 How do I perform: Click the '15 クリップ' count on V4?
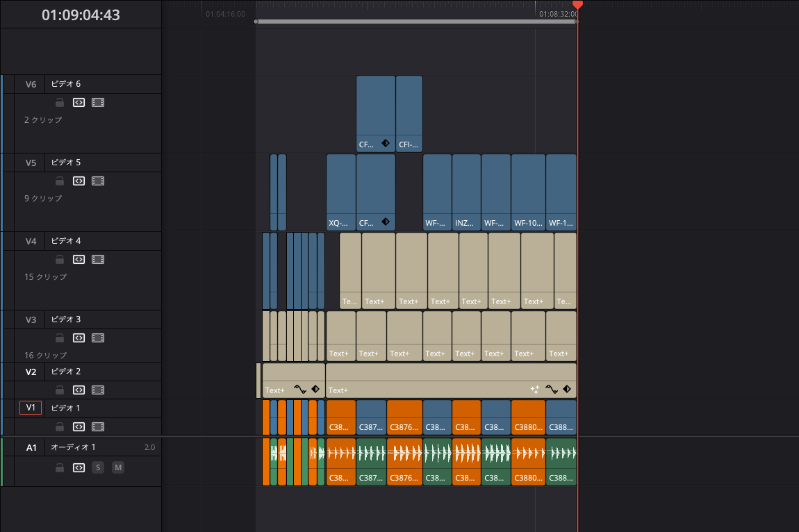45,276
